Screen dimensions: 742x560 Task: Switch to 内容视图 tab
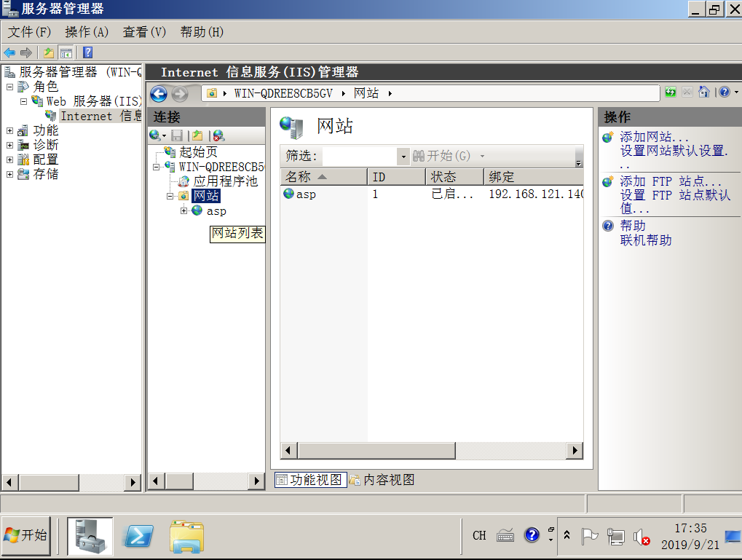coord(382,480)
